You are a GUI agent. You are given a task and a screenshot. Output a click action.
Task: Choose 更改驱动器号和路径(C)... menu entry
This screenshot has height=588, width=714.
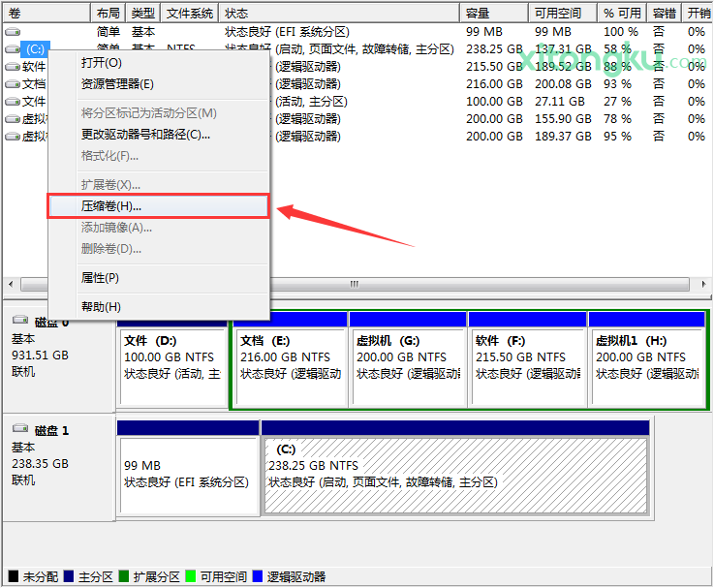(x=145, y=135)
